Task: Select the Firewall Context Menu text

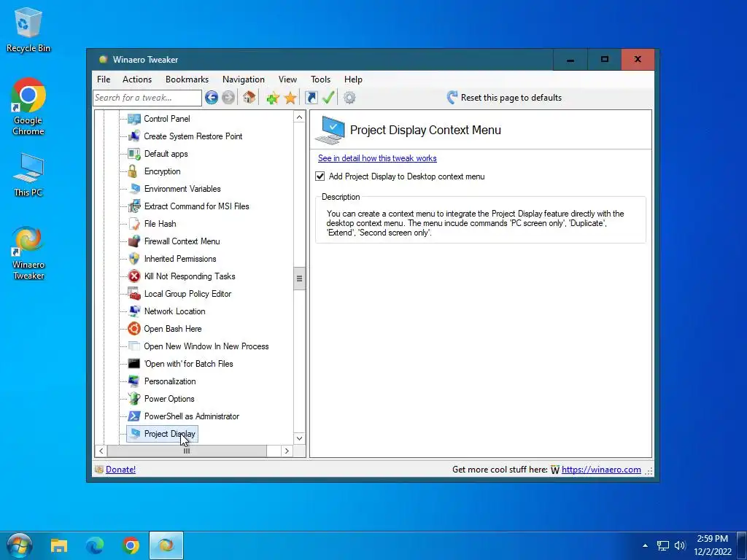Action: 182,241
